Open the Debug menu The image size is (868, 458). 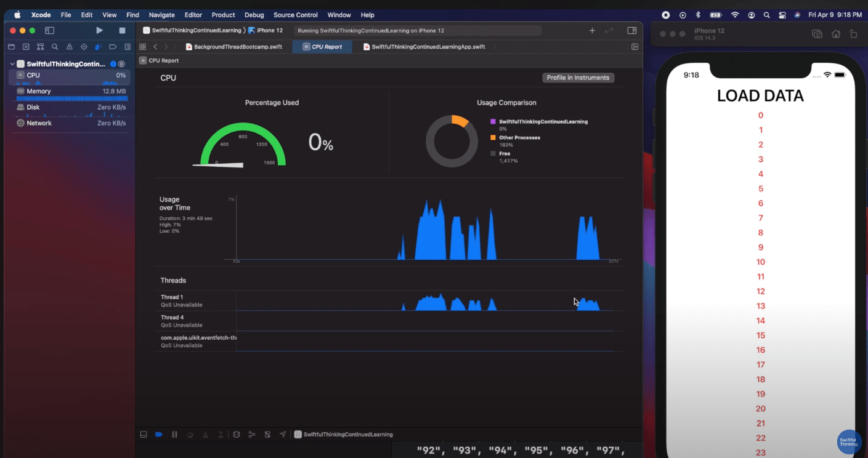click(254, 15)
